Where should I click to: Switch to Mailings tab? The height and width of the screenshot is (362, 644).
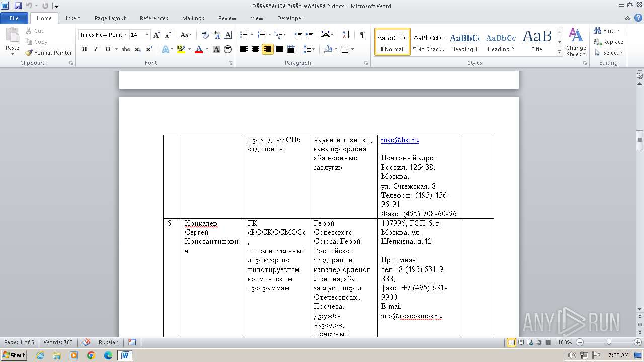click(193, 18)
